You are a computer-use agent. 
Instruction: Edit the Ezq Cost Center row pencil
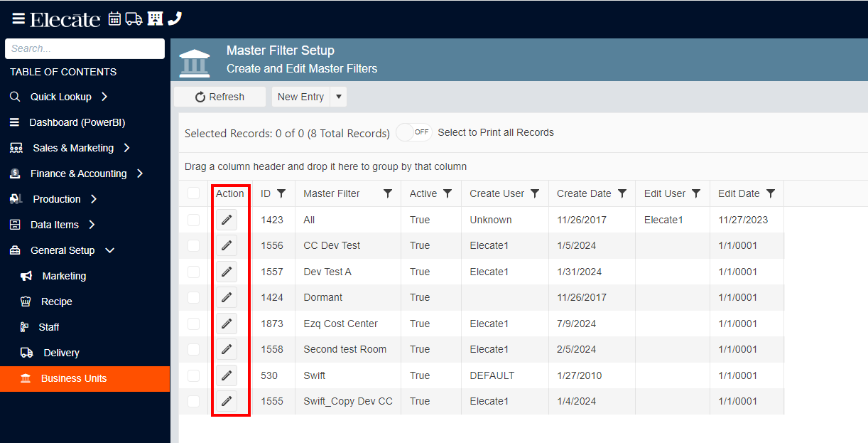(227, 324)
